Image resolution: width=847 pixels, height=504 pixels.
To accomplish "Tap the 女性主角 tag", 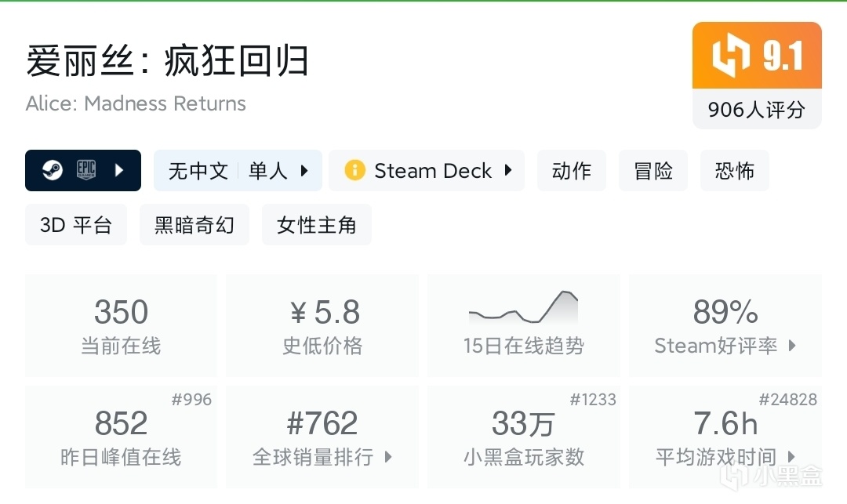I will (316, 225).
